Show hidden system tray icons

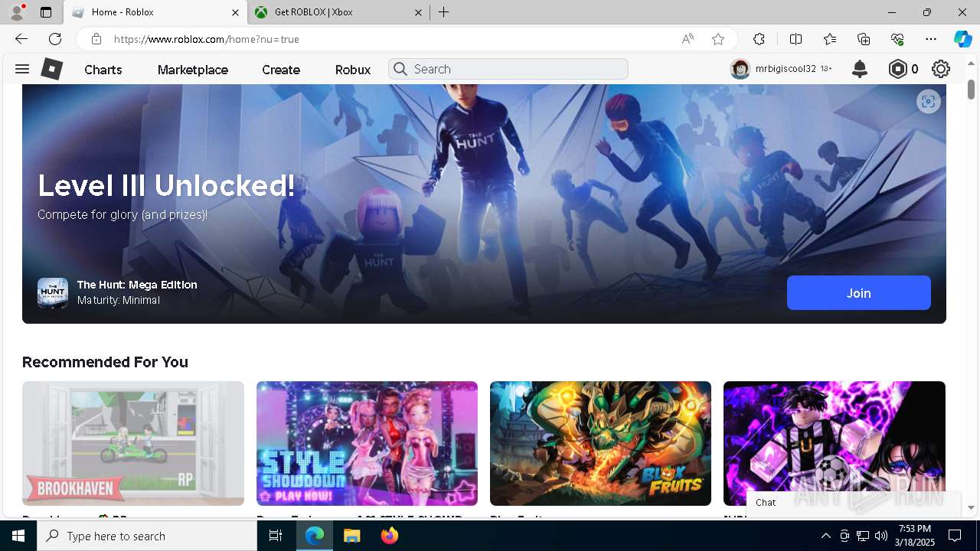(825, 536)
